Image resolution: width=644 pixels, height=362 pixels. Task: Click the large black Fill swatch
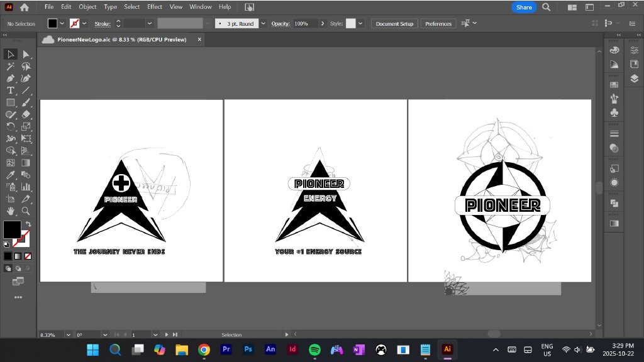(x=12, y=229)
